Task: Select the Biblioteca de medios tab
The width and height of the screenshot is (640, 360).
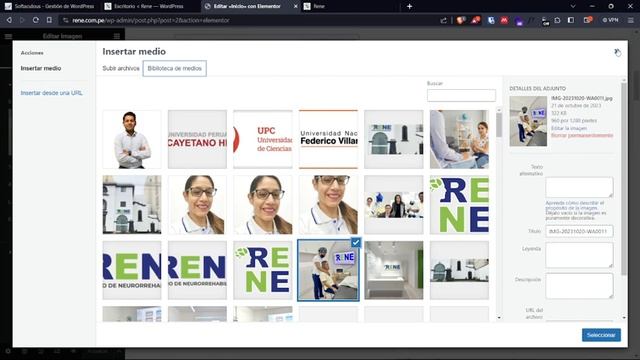Action: (x=175, y=68)
